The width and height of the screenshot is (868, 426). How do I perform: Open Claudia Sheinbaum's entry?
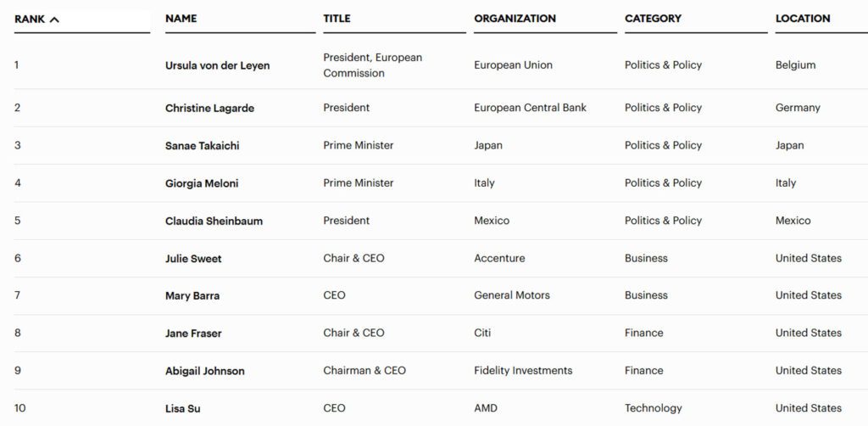pyautogui.click(x=214, y=221)
